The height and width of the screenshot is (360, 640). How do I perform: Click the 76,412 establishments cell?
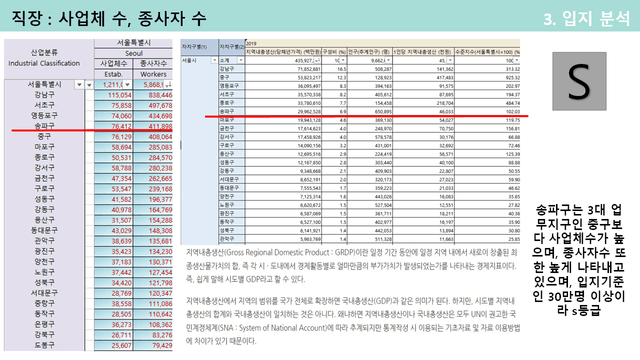tap(114, 127)
